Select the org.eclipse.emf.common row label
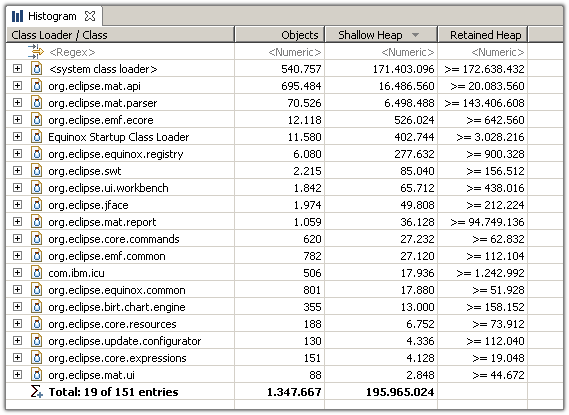This screenshot has height=415, width=569. click(x=107, y=256)
